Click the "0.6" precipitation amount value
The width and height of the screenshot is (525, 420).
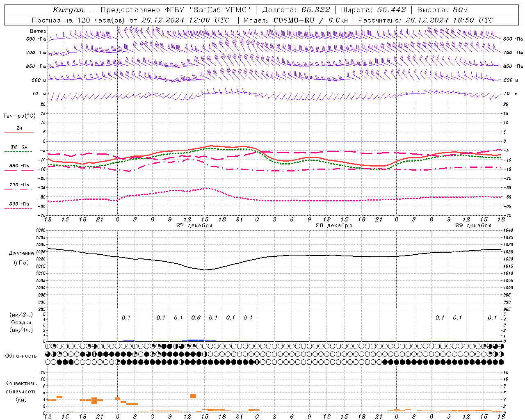click(x=196, y=318)
